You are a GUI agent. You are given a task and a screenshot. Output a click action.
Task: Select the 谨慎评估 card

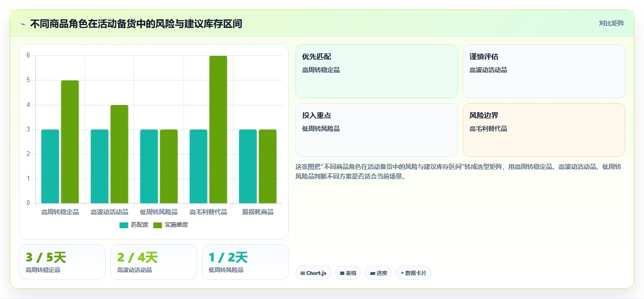[544, 71]
